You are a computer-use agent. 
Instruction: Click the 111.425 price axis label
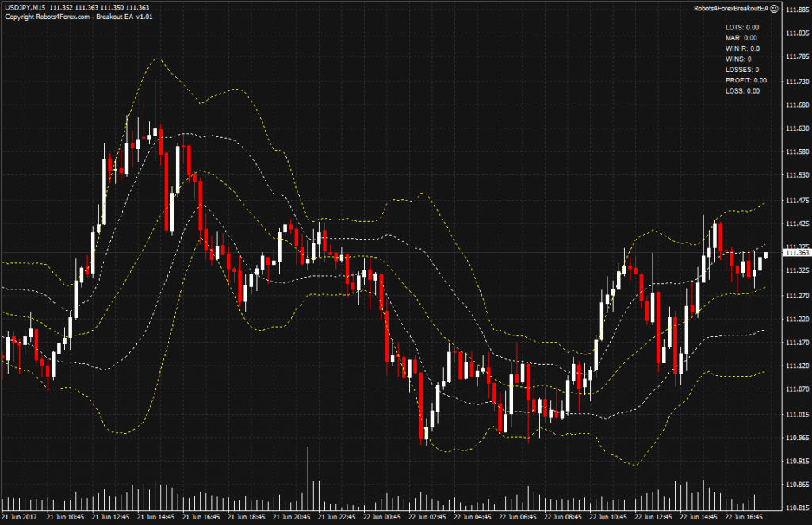798,224
